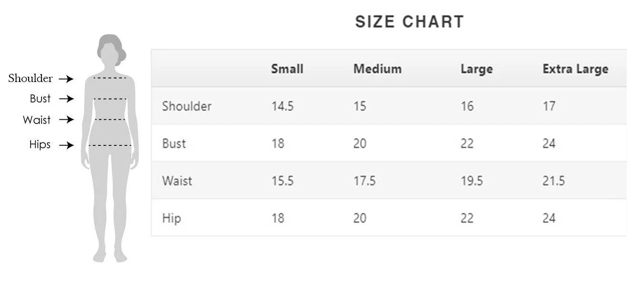The image size is (644, 286).
Task: Click the Hip row label in the table
Action: coord(171,218)
